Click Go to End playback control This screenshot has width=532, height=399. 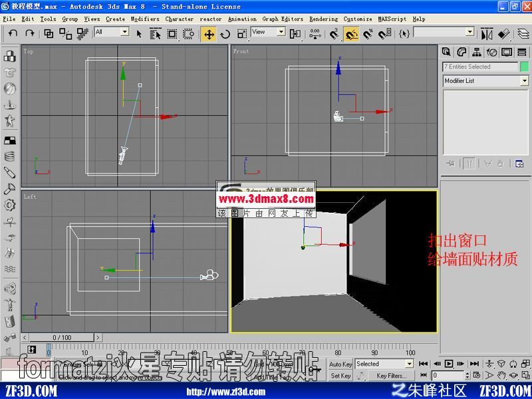click(474, 364)
